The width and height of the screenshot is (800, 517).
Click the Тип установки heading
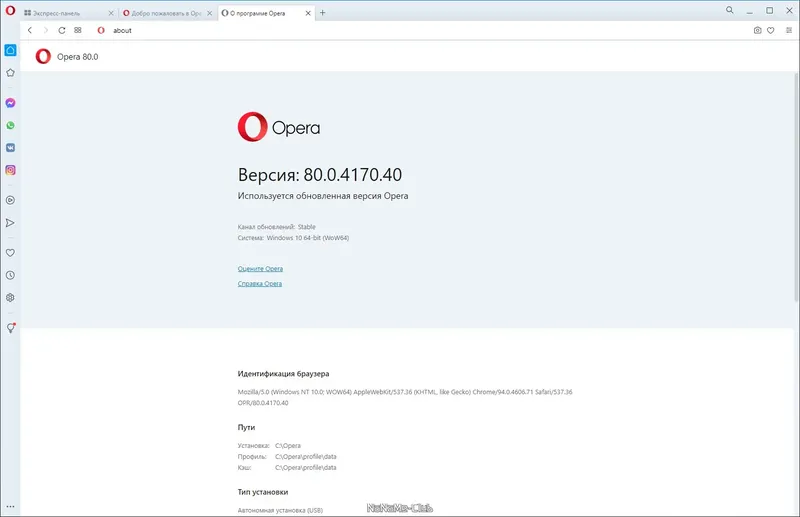[x=263, y=492]
